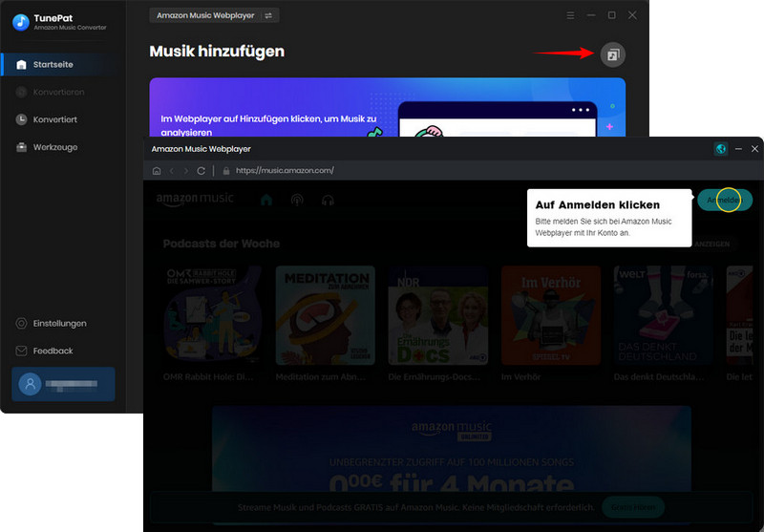Click the webplayer home navigation icon

click(157, 171)
